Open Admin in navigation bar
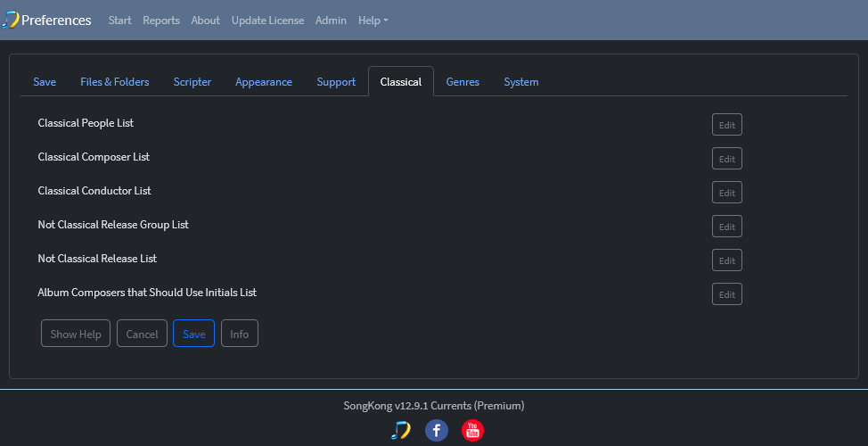 (x=331, y=20)
